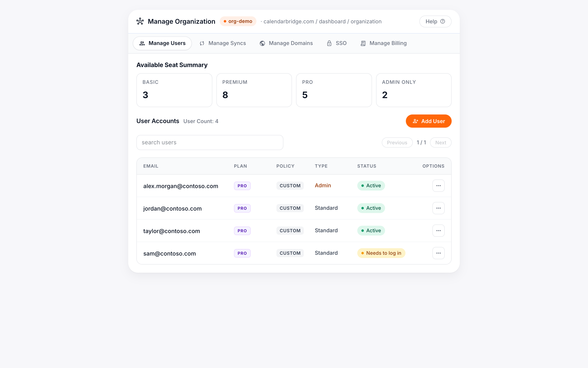The height and width of the screenshot is (368, 588).
Task: Open the Help button
Action: [435, 21]
